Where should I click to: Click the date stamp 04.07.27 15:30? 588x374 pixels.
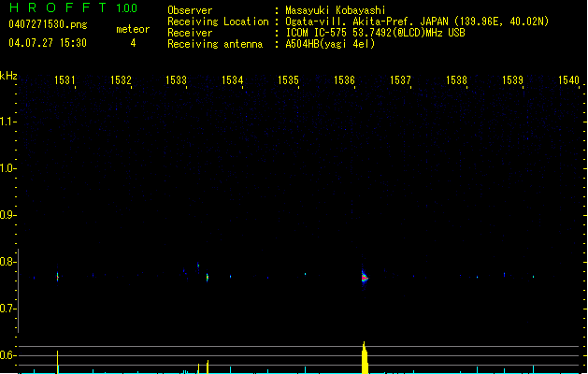pos(48,43)
